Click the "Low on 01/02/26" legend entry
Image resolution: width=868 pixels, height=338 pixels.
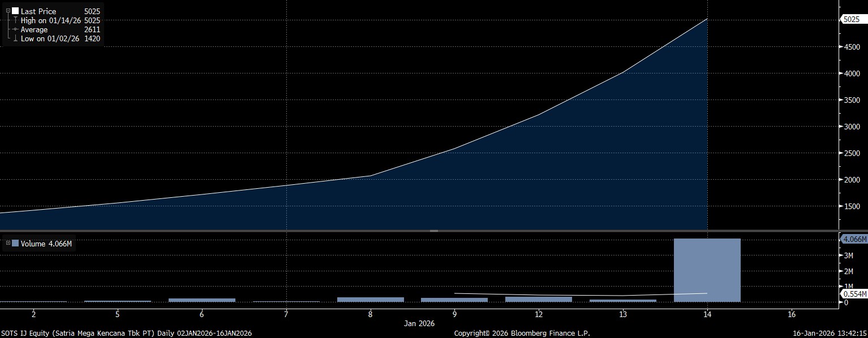tap(50, 39)
